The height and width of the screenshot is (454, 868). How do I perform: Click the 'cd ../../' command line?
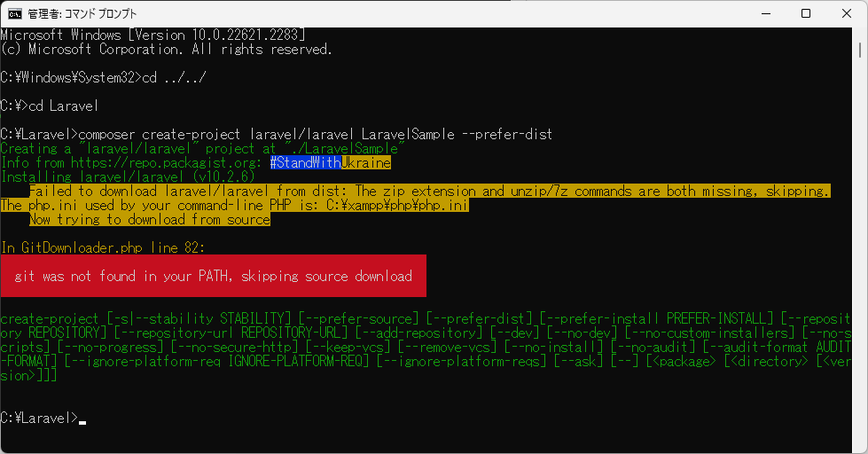104,77
